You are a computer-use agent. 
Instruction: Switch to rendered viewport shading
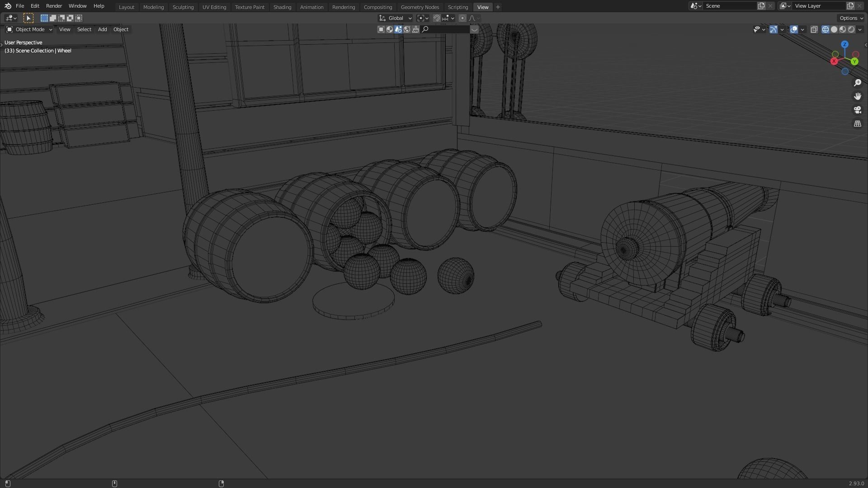(x=851, y=29)
